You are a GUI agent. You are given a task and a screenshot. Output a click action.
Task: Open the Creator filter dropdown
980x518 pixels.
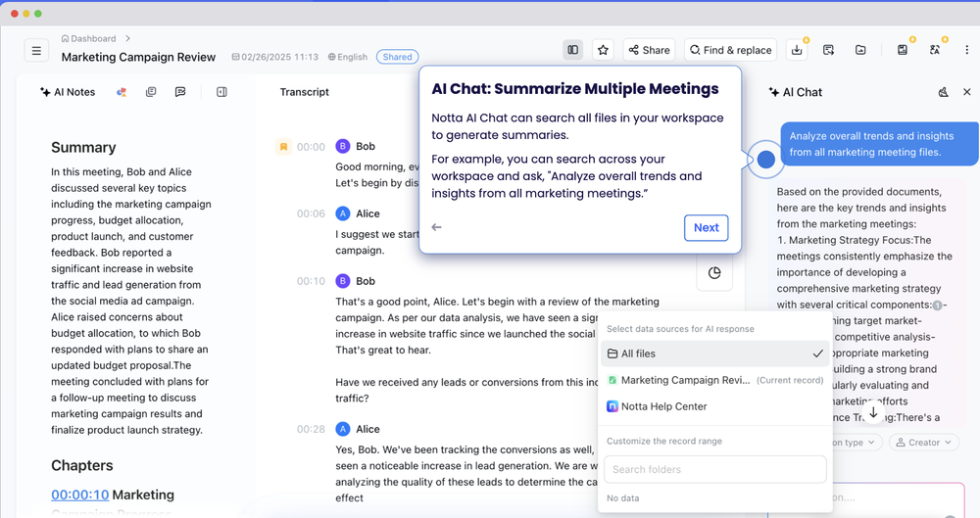click(x=923, y=443)
